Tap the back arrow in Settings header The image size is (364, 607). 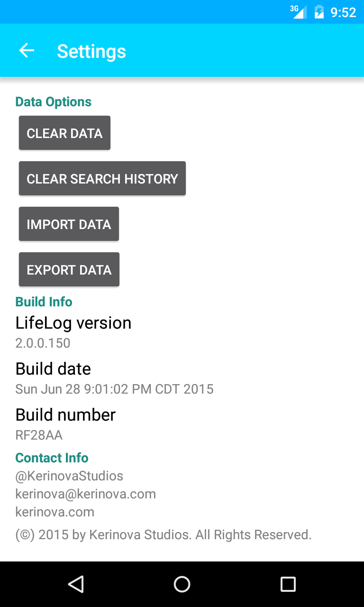pyautogui.click(x=27, y=50)
